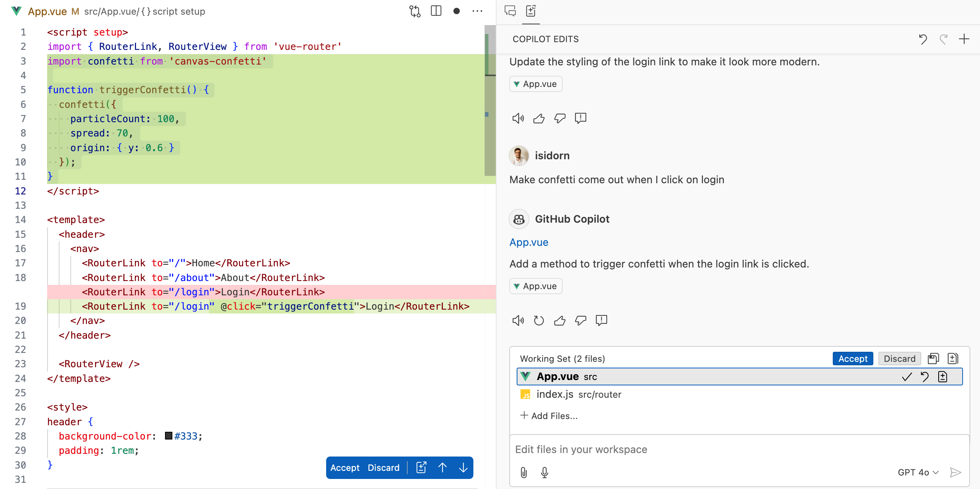The image size is (980, 489).
Task: Open the GPT 4o model dropdown
Action: (x=918, y=472)
